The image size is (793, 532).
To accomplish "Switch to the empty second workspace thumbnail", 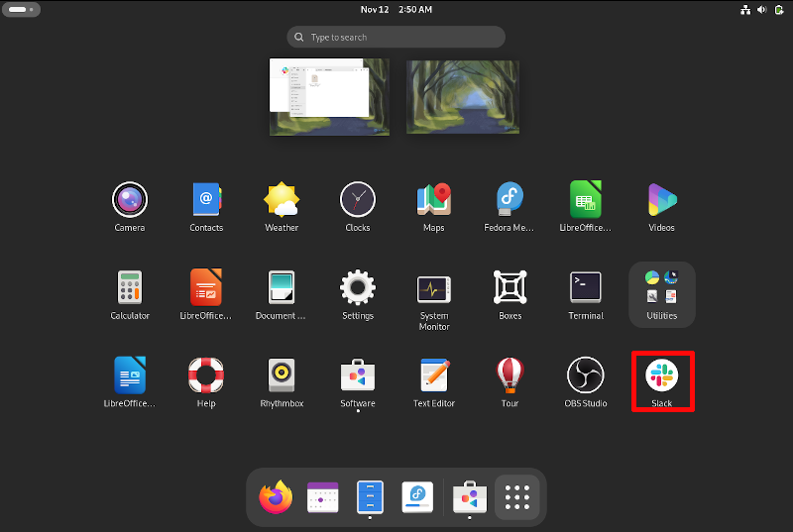I will pyautogui.click(x=463, y=97).
